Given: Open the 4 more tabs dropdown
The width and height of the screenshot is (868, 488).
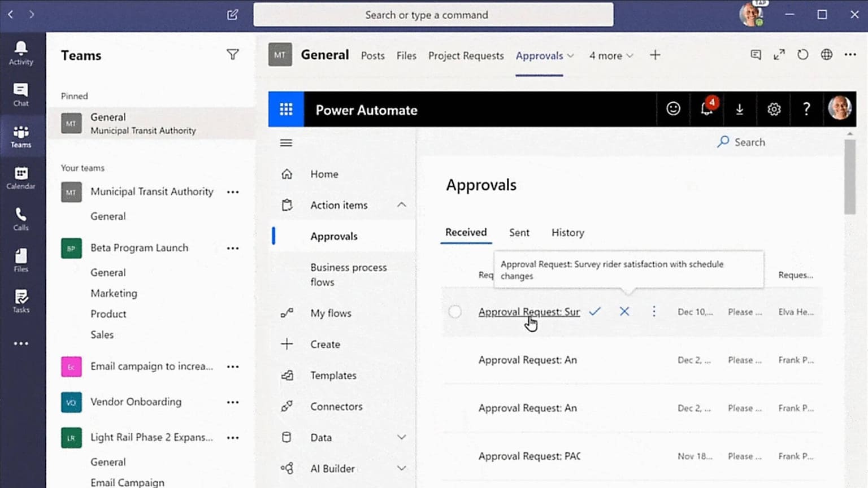Looking at the screenshot, I should 610,55.
